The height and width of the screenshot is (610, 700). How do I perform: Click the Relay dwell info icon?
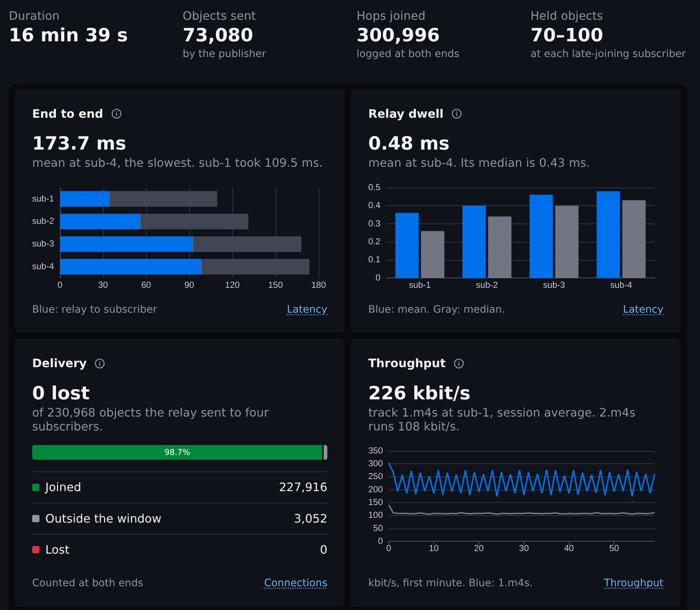pos(456,114)
